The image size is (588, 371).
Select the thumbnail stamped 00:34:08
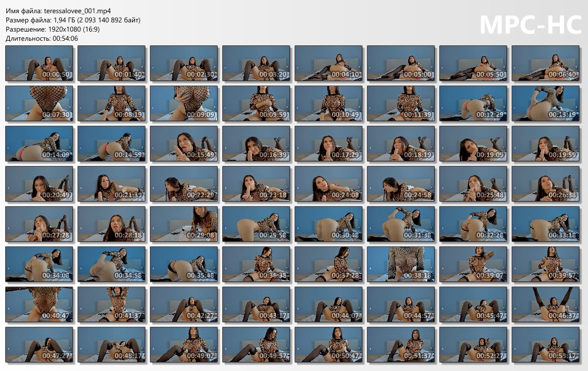[x=39, y=264]
